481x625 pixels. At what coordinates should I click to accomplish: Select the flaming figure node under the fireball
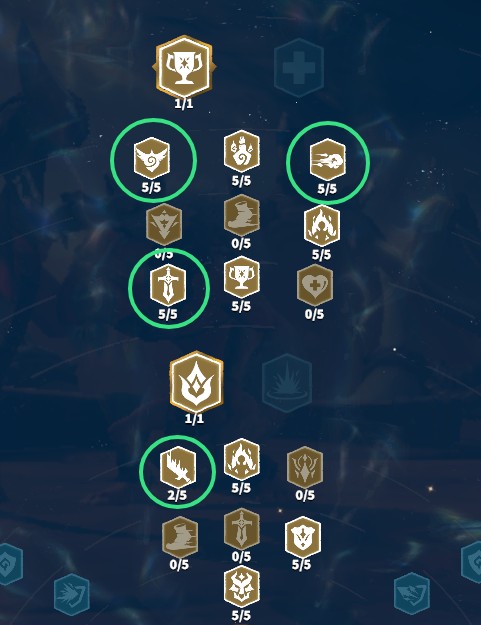pos(322,226)
